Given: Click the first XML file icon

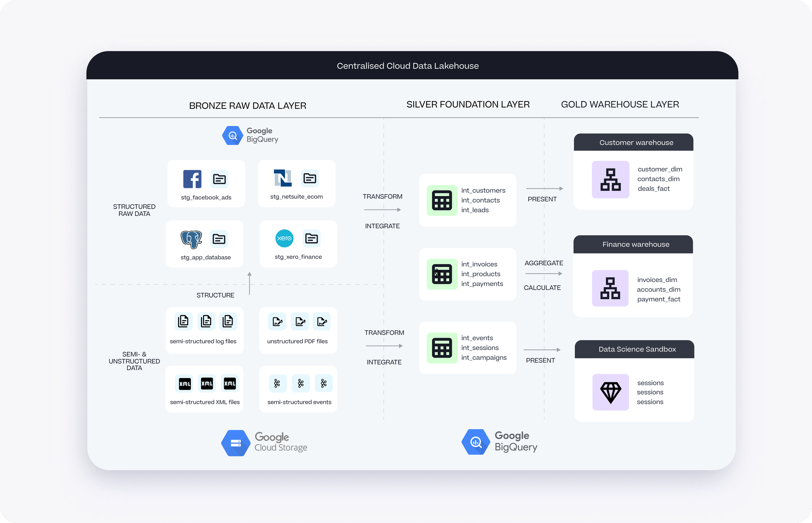Looking at the screenshot, I should click(x=184, y=384).
